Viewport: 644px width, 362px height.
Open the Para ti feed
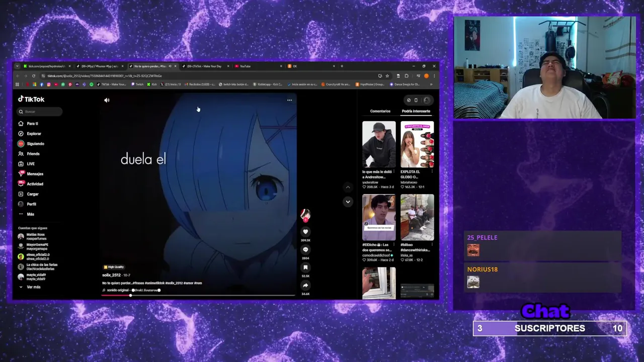click(28, 124)
